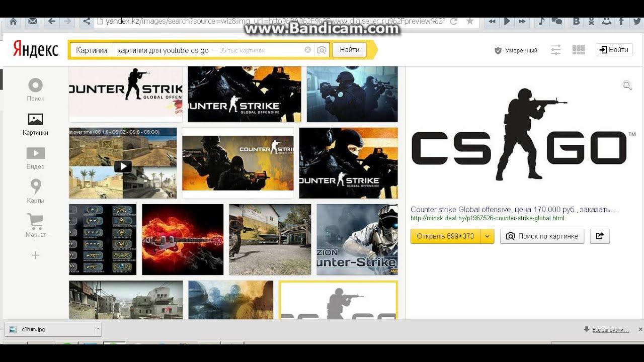Click the browser address bar

[x=271, y=21]
